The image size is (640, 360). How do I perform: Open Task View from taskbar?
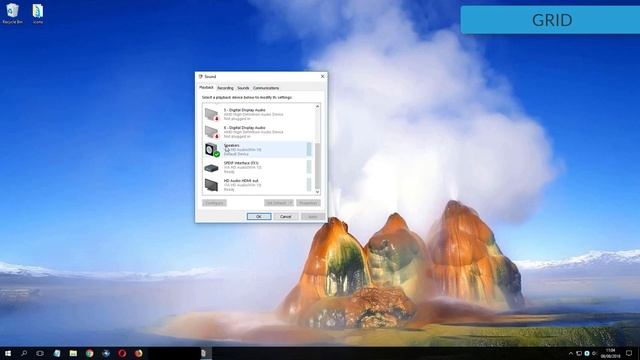pyautogui.click(x=40, y=353)
